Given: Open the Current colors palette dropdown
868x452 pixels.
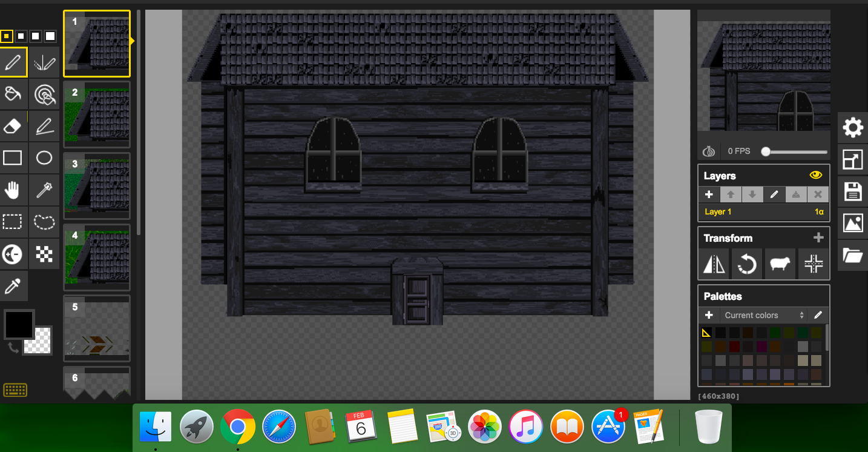Looking at the screenshot, I should (x=762, y=315).
